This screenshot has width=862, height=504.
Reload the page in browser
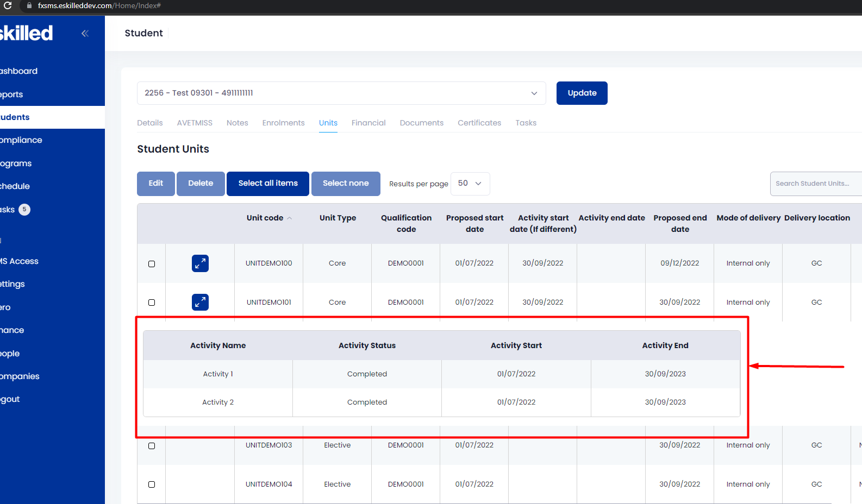[8, 5]
